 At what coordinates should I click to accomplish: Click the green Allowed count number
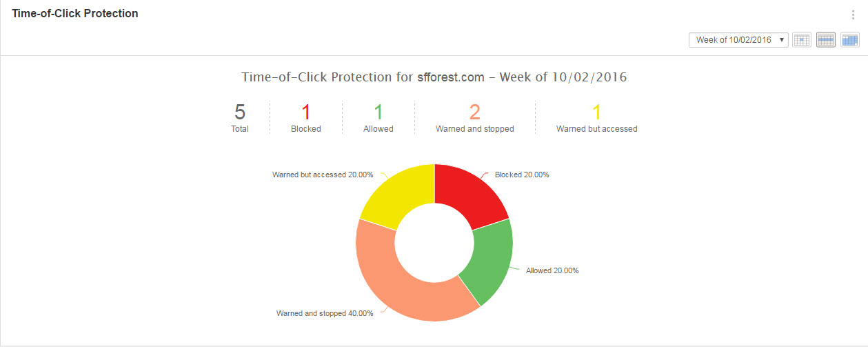(378, 112)
